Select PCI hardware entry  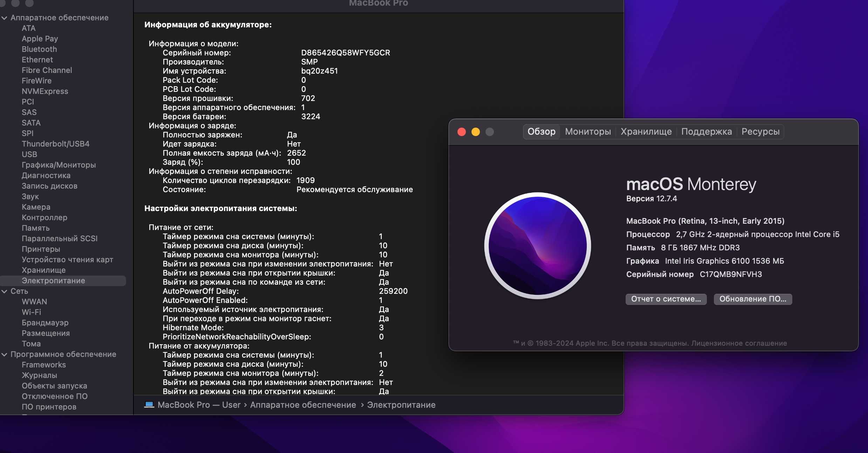click(x=28, y=102)
